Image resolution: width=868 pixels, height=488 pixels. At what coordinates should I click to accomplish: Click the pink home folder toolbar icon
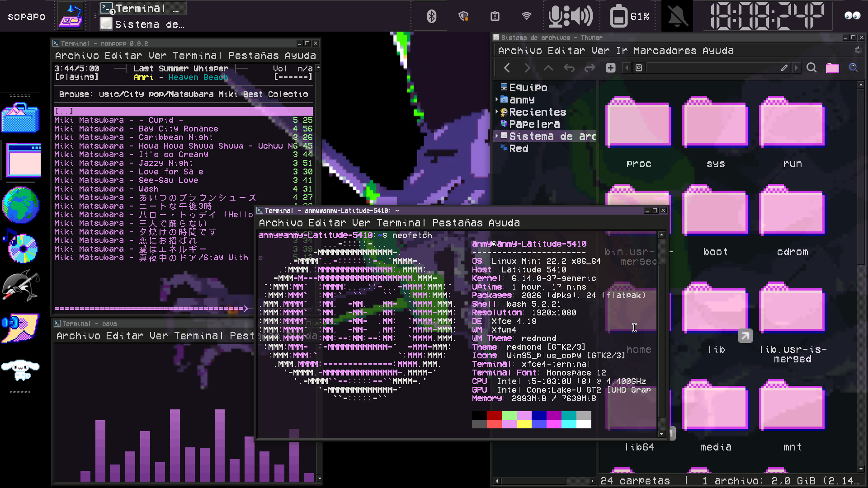tap(832, 68)
